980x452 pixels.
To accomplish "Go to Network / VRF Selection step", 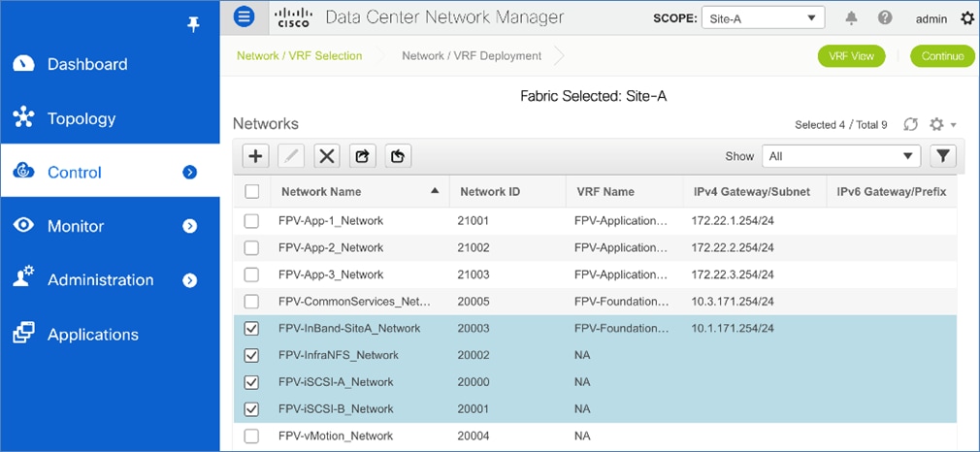I will 299,55.
